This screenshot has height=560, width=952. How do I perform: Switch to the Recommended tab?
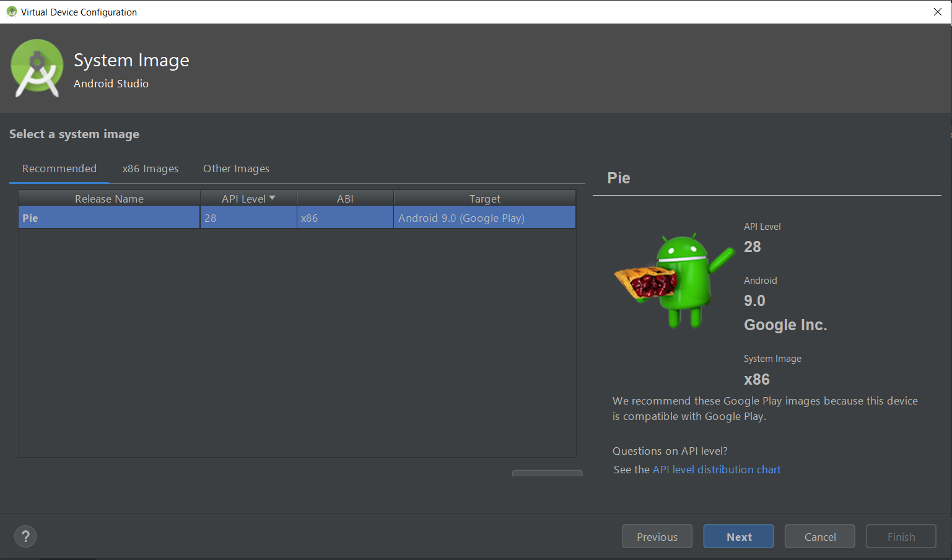point(59,168)
